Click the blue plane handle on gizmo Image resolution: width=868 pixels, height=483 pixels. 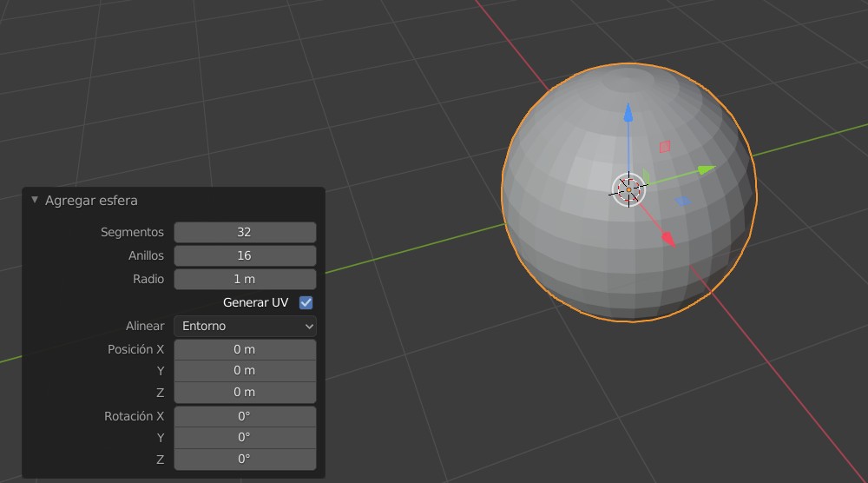683,201
